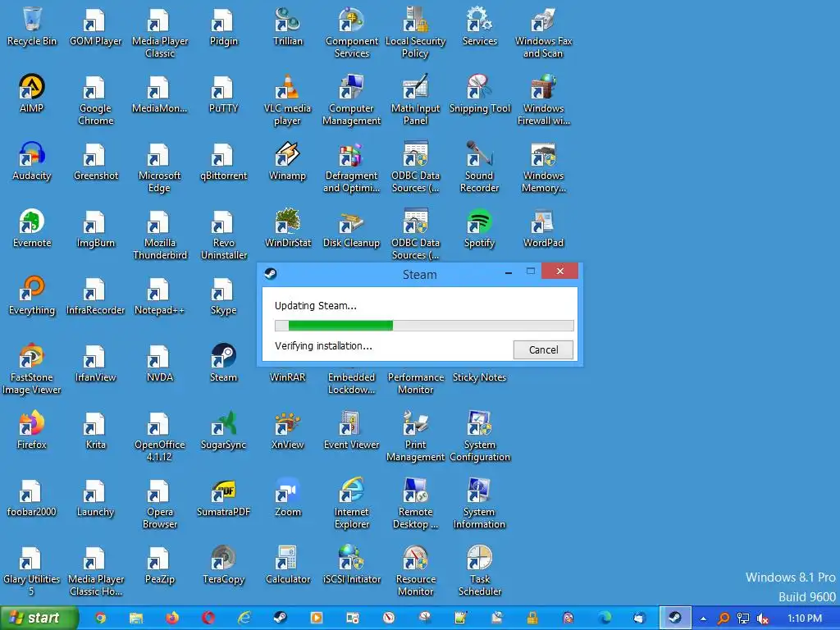Image resolution: width=840 pixels, height=630 pixels.
Task: Select the iSCSI Initiator icon
Action: click(x=351, y=564)
